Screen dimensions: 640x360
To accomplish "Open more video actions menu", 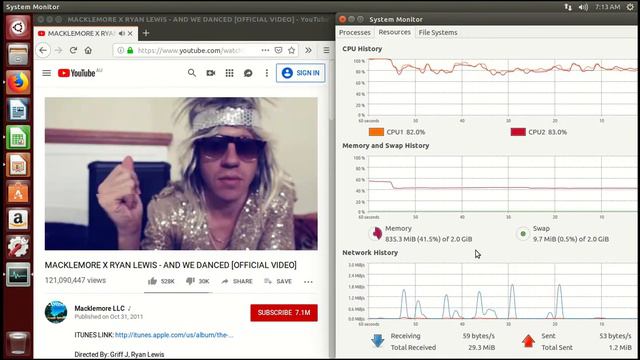I will [308, 282].
